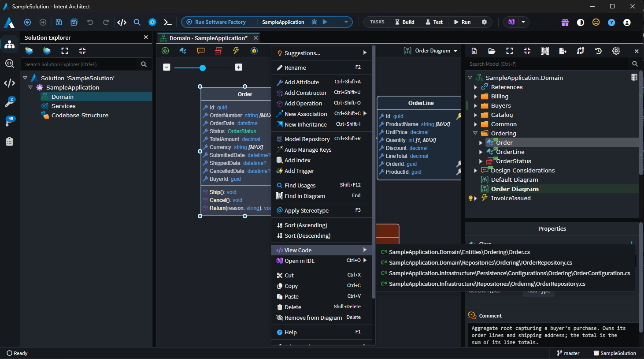The image size is (644, 359).
Task: Open Entities\Ordering\Order.cs from View Code submenu
Action: [505, 252]
